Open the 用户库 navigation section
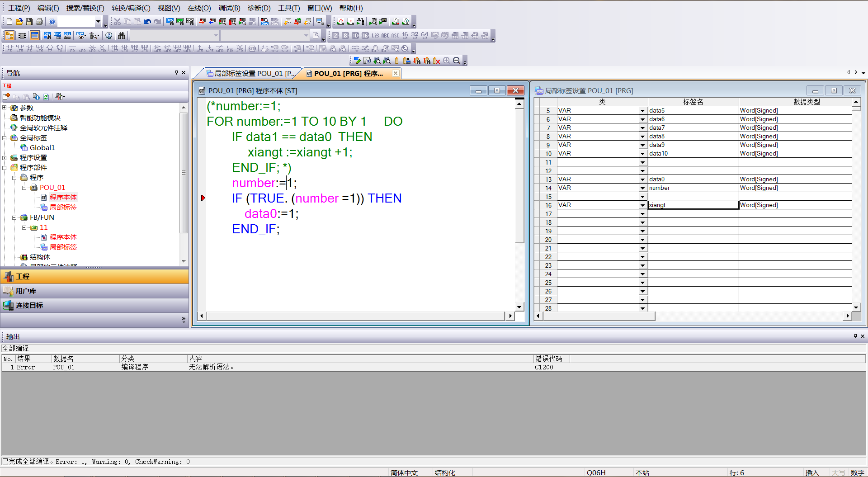This screenshot has width=868, height=477. click(x=26, y=291)
